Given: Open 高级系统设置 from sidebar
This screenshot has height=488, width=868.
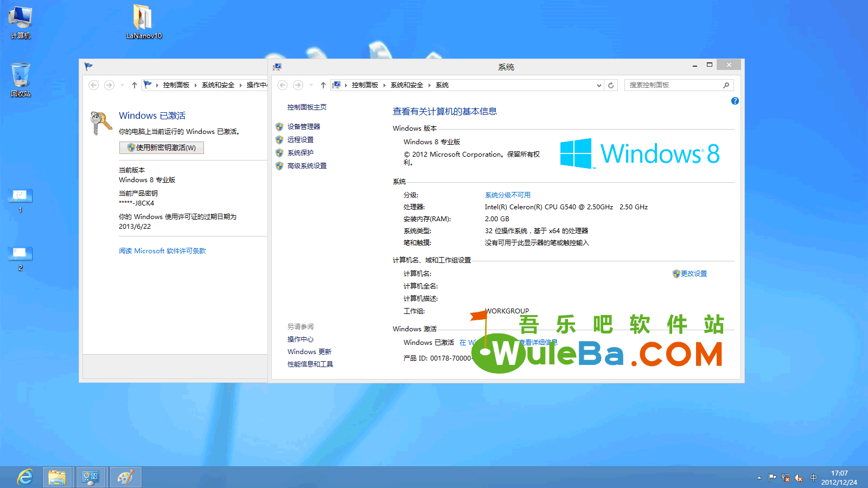Looking at the screenshot, I should [x=307, y=165].
